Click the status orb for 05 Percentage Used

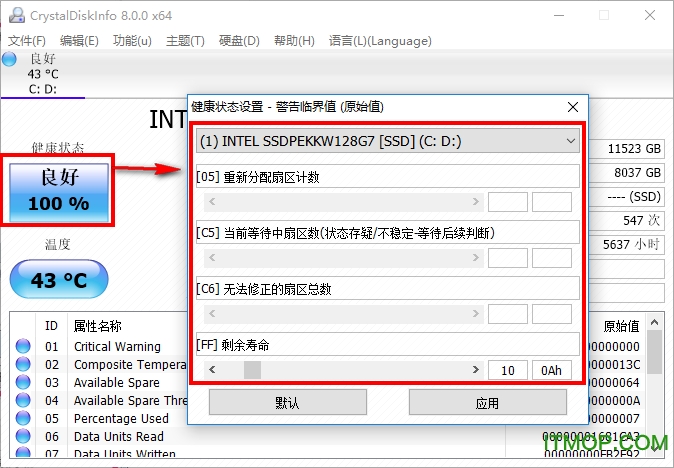(23, 418)
